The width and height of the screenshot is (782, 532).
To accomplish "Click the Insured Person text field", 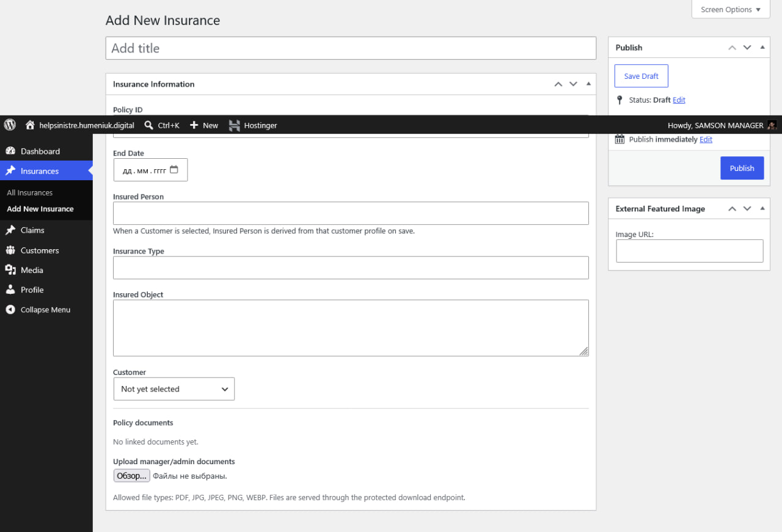I will pyautogui.click(x=351, y=213).
